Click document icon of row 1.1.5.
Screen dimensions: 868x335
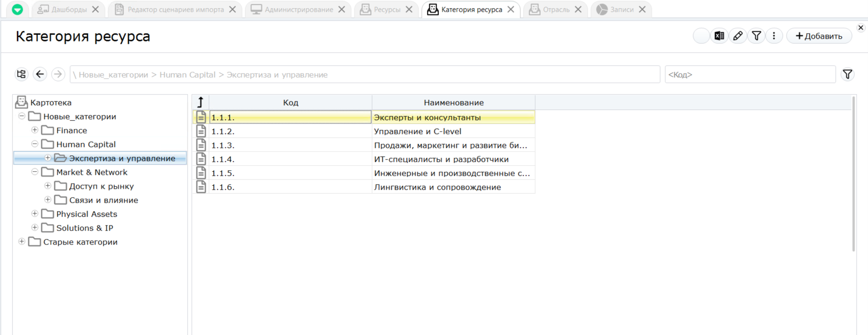pyautogui.click(x=201, y=173)
